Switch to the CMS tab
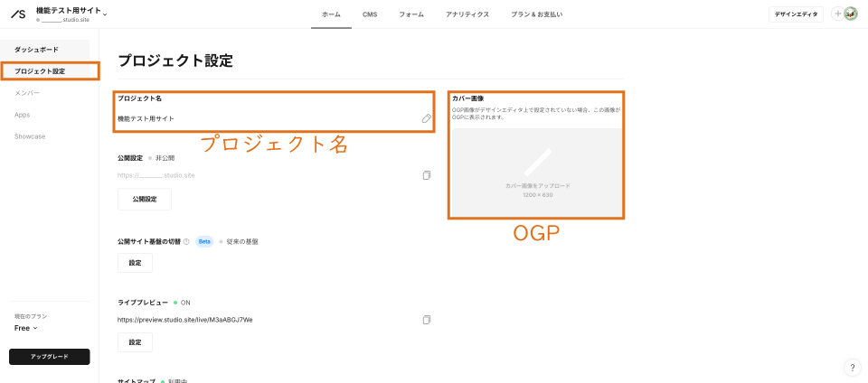Screen dimensions: 868x383 [370, 14]
